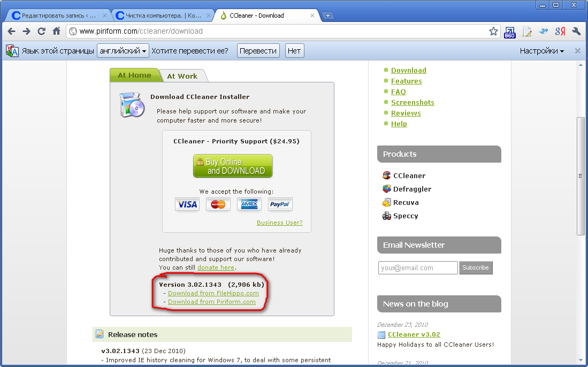Open the Screenshots sidebar link
This screenshot has width=588, height=367.
coord(413,102)
